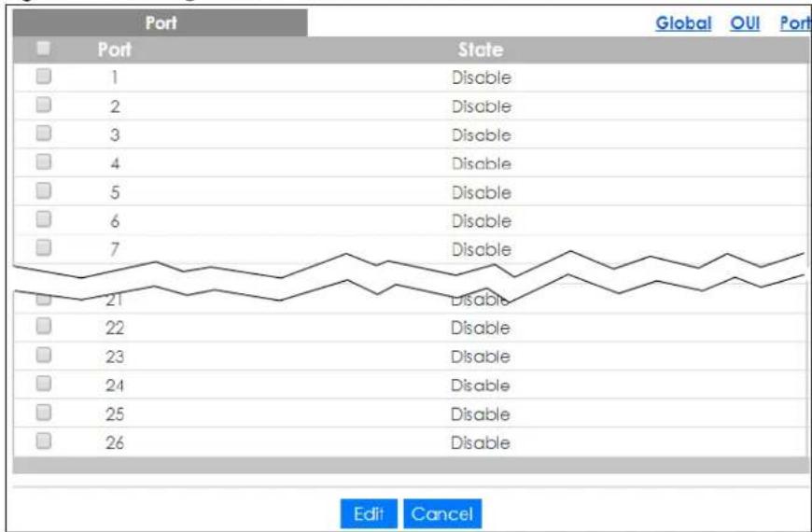Select port 7 using its checkbox
The height and width of the screenshot is (532, 812).
tap(44, 248)
